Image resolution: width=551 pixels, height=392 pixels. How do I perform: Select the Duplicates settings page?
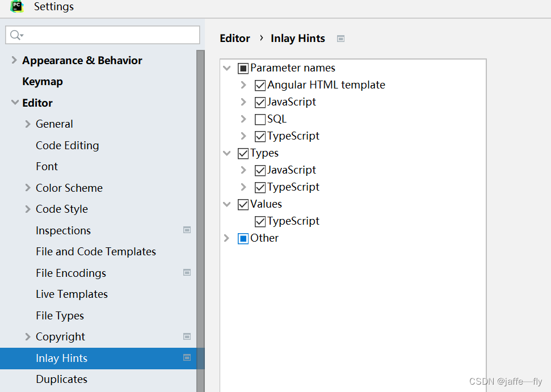pyautogui.click(x=61, y=379)
